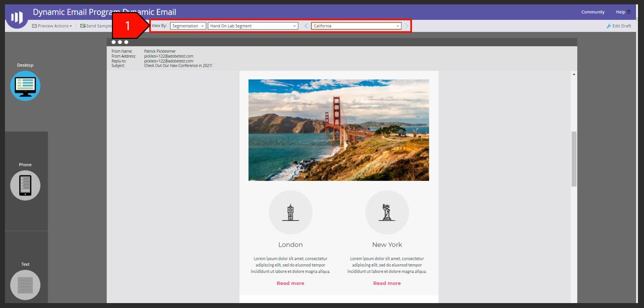Go to next segment with right arrow

(406, 26)
